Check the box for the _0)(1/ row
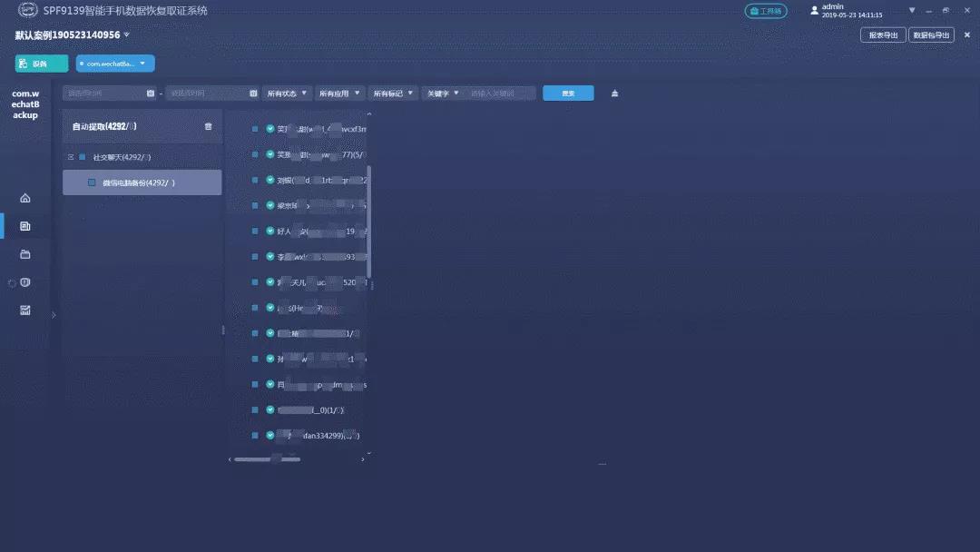Viewport: 980px width, 552px height. point(255,409)
